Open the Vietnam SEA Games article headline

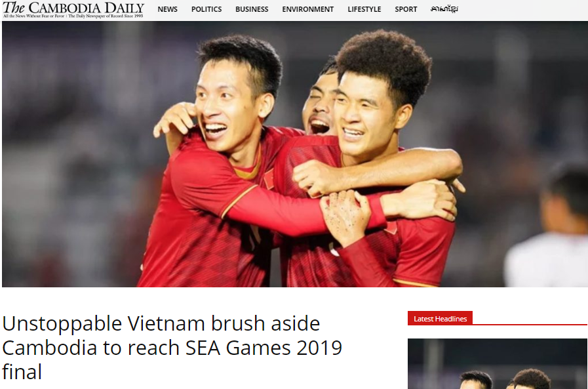[x=172, y=348]
